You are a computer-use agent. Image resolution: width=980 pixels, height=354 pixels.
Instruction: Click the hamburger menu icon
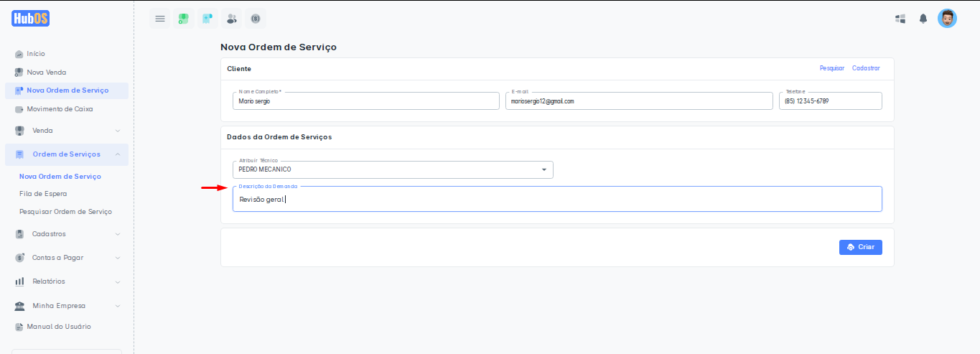pyautogui.click(x=160, y=19)
